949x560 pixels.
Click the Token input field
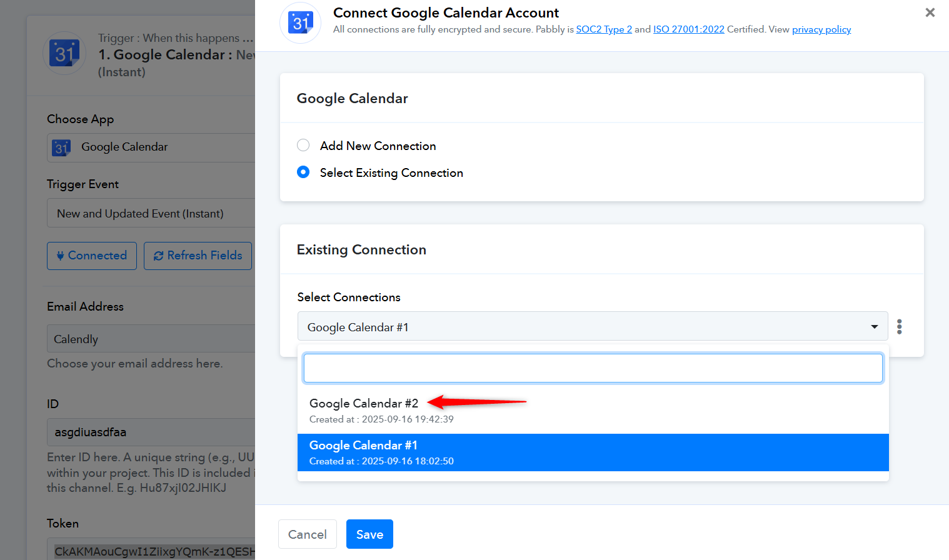(x=151, y=550)
